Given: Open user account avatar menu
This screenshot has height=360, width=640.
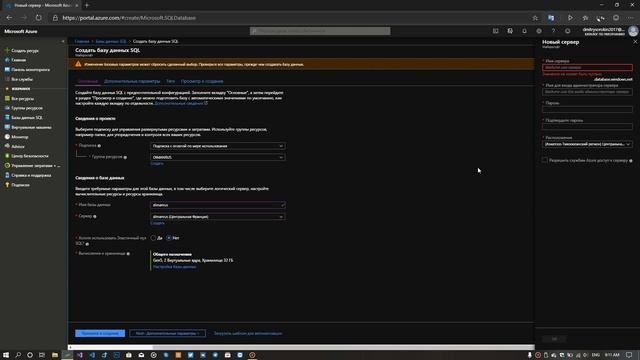Looking at the screenshot, I should click(633, 31).
